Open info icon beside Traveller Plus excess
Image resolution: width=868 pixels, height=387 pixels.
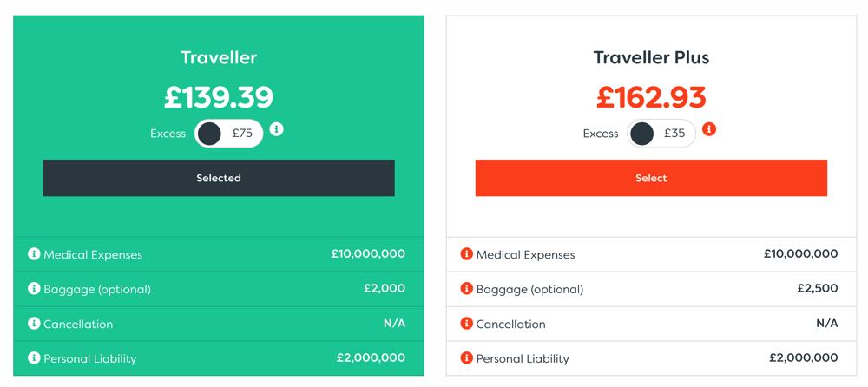click(709, 129)
